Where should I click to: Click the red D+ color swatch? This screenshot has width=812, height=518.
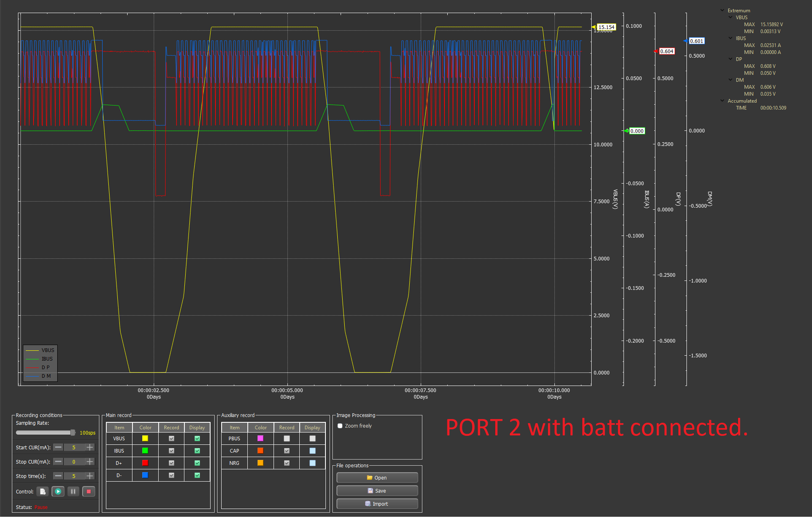tap(145, 463)
